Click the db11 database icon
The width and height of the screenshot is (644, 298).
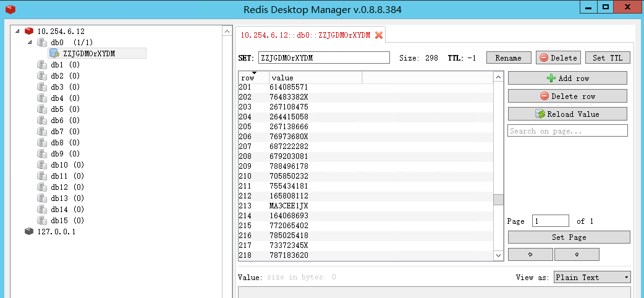click(x=42, y=176)
